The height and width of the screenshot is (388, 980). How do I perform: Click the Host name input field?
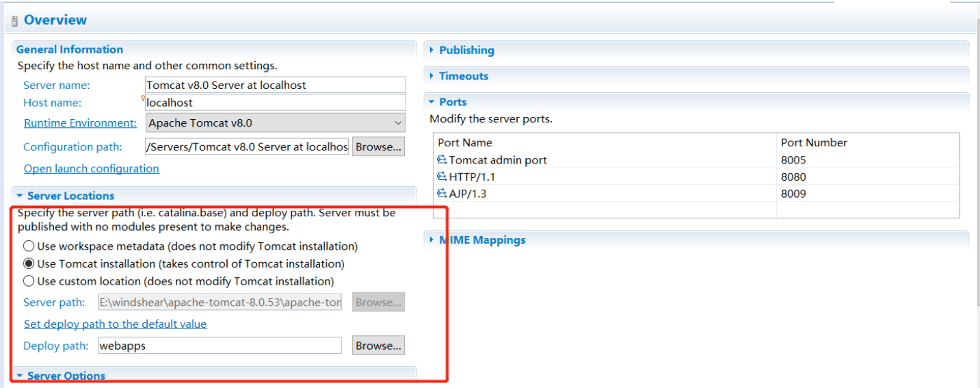[276, 102]
